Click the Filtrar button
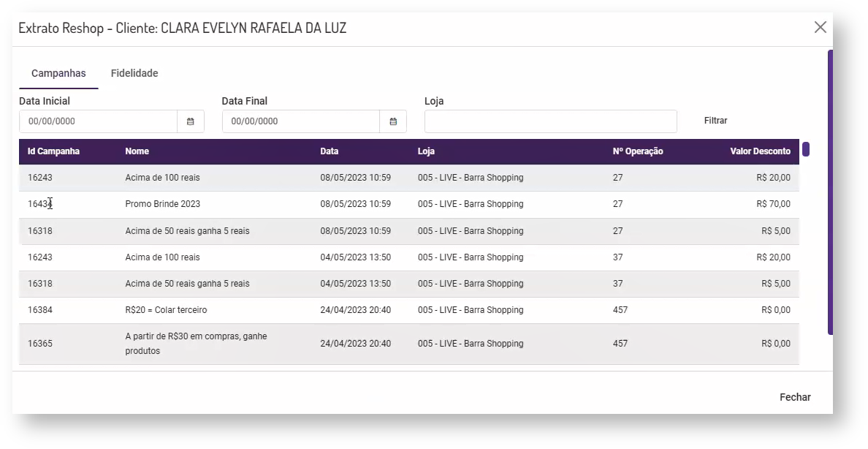 715,121
